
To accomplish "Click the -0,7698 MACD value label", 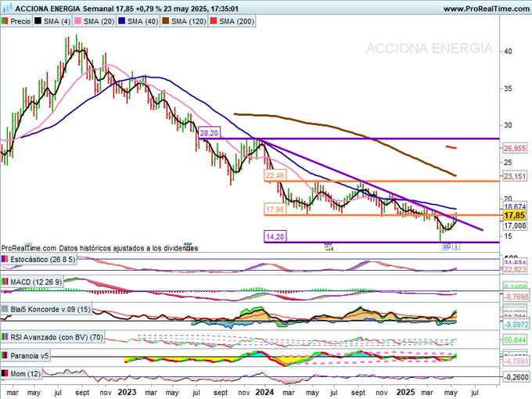I will pyautogui.click(x=516, y=297).
